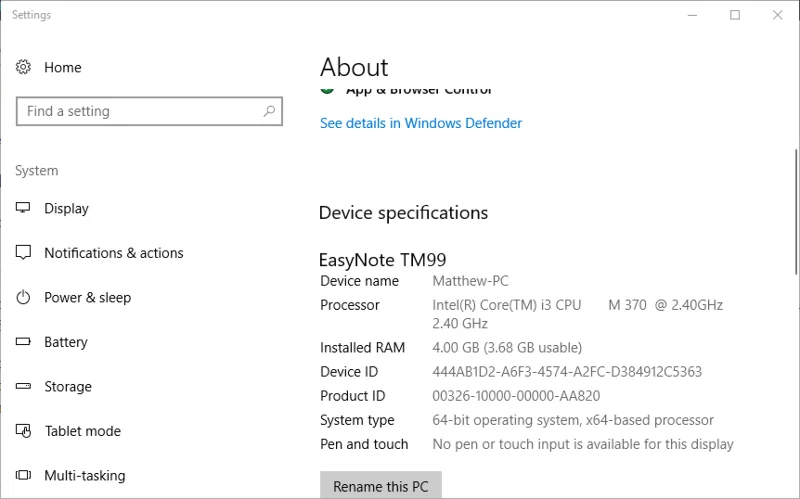Image resolution: width=800 pixels, height=499 pixels.
Task: Click the Find a setting search box
Action: click(x=149, y=111)
